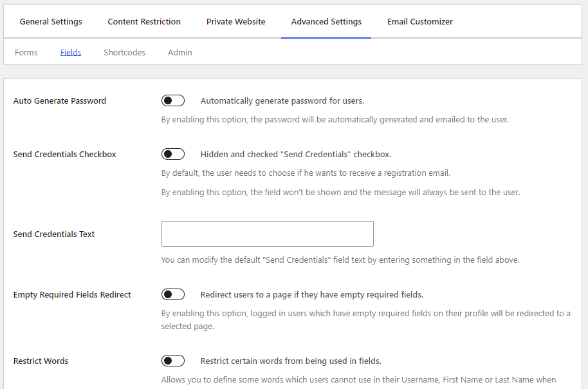The height and width of the screenshot is (389, 588).
Task: Click the Send Credentials Text label
Action: 53,234
